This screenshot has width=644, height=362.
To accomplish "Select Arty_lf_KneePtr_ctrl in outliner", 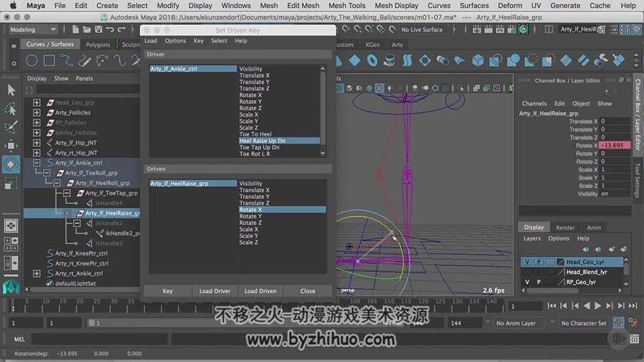I will (82, 253).
